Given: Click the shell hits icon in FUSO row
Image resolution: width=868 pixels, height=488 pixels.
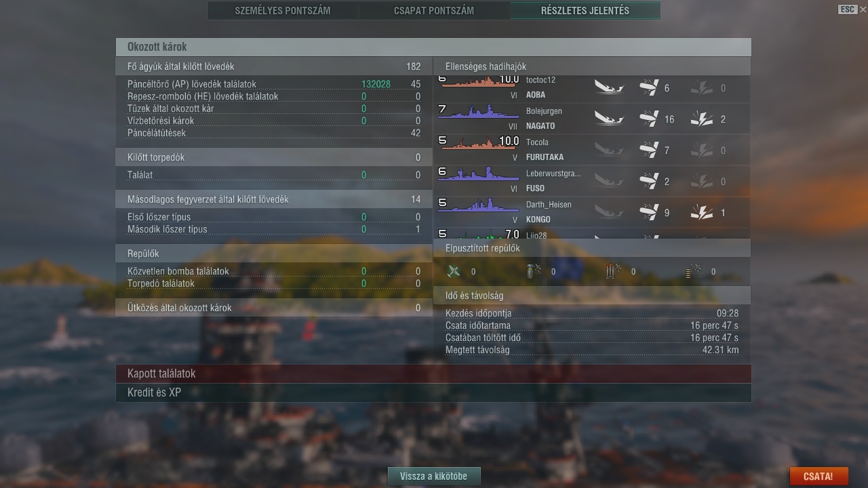Looking at the screenshot, I should (x=649, y=181).
